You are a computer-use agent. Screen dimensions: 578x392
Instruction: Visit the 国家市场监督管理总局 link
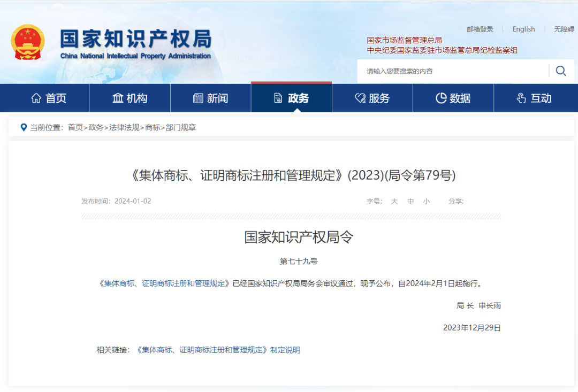tap(404, 40)
